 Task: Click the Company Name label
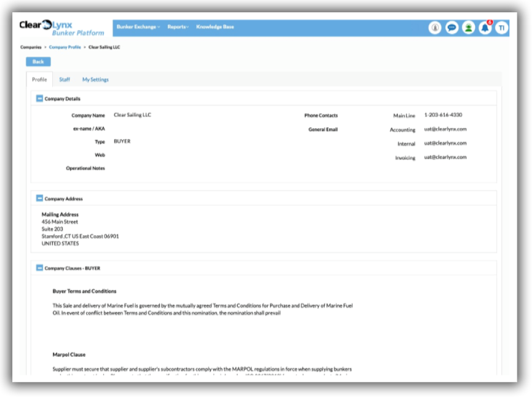coord(88,116)
